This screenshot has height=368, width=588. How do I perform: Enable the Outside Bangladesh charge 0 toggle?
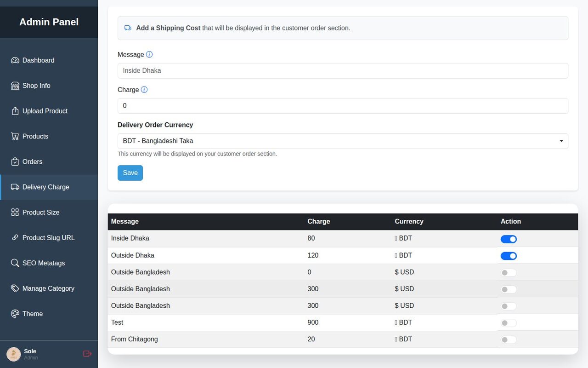(x=509, y=273)
